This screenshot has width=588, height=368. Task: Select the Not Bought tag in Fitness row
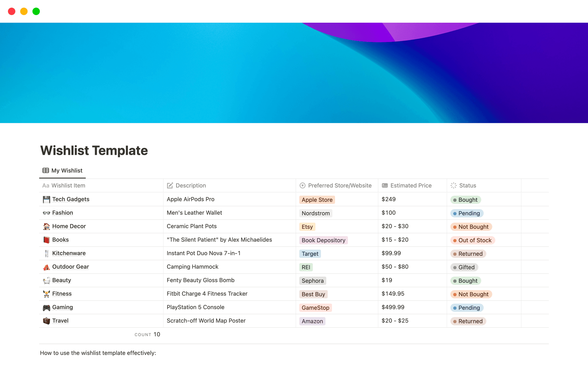coord(471,294)
